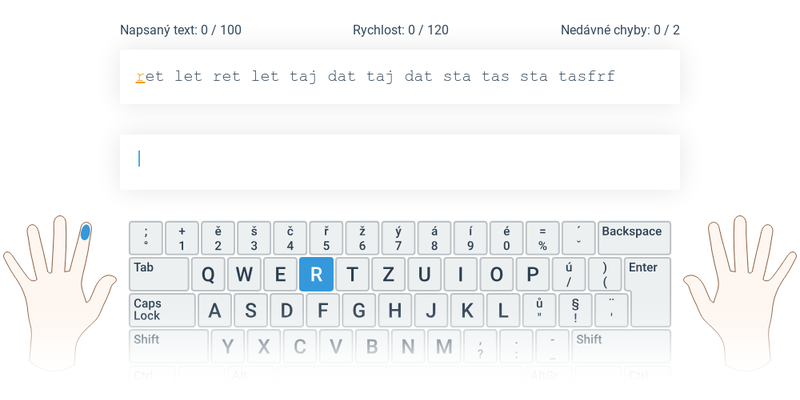Image resolution: width=800 pixels, height=400 pixels.
Task: Click the Backspace key
Action: click(x=634, y=238)
